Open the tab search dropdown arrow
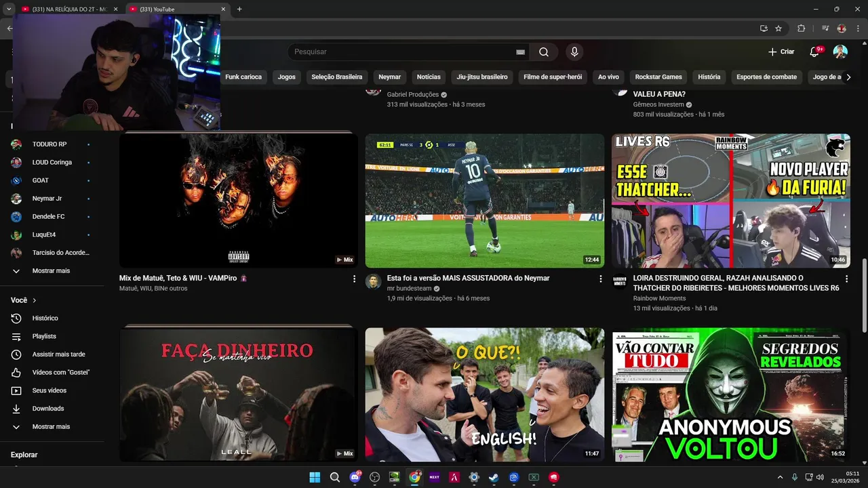868x488 pixels. pos(9,9)
